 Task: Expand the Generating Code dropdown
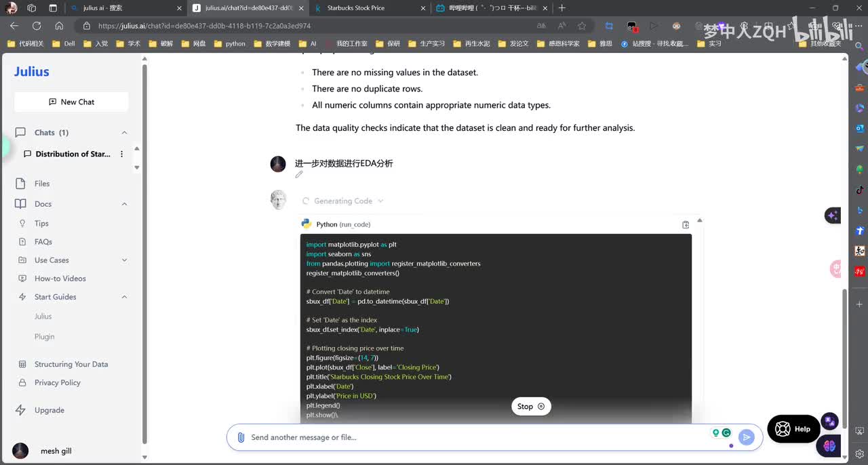click(380, 201)
